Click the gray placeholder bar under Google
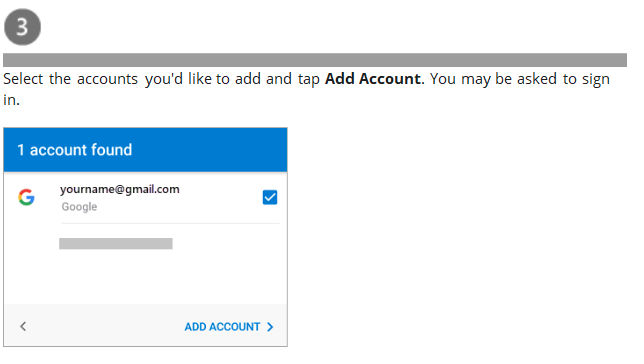644x364 pixels. click(x=116, y=244)
